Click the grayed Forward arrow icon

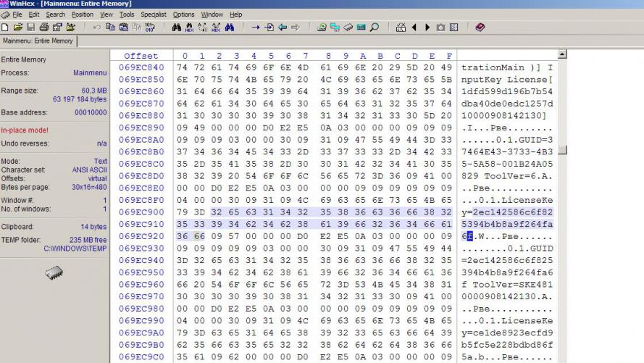296,28
